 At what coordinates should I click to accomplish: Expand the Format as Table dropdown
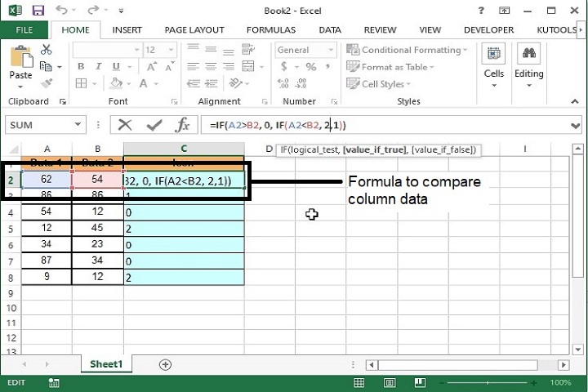(432, 67)
